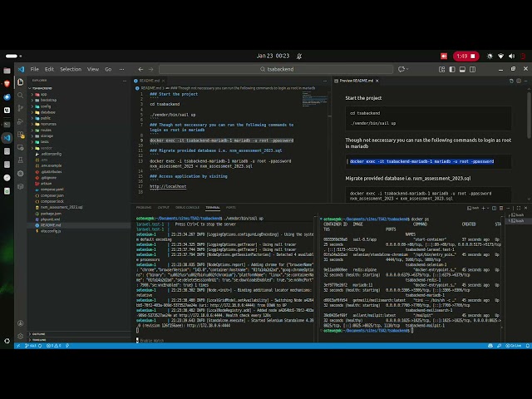Open package.json in explorer

[x=51, y=214]
